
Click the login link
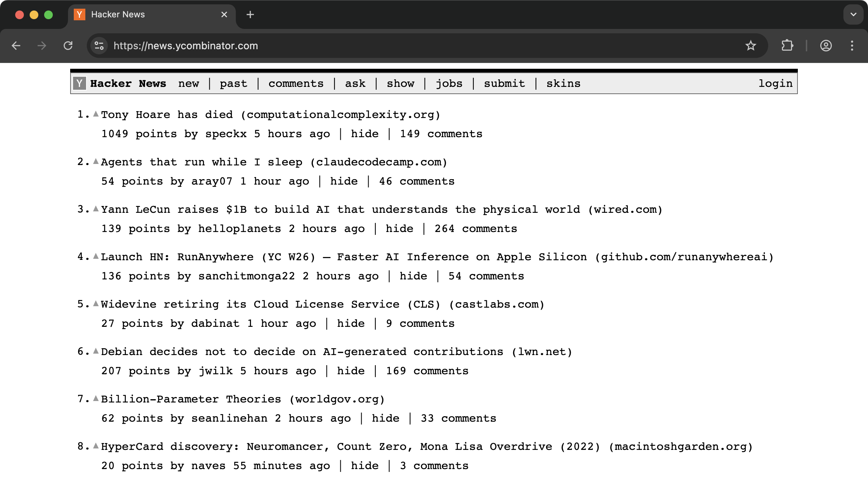coord(775,84)
